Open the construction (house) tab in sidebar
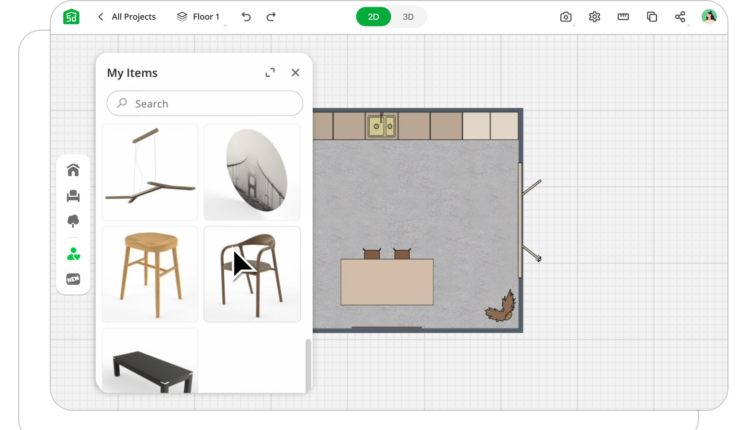 [x=73, y=170]
